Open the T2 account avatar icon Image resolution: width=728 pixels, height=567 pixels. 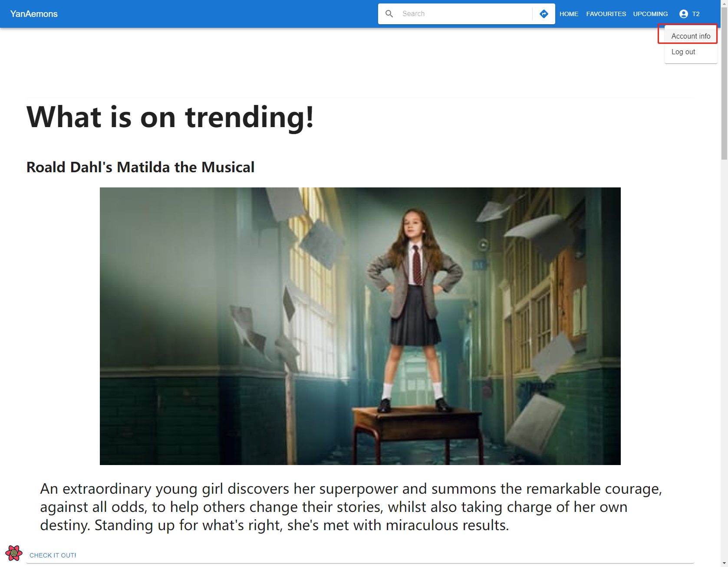coord(684,14)
